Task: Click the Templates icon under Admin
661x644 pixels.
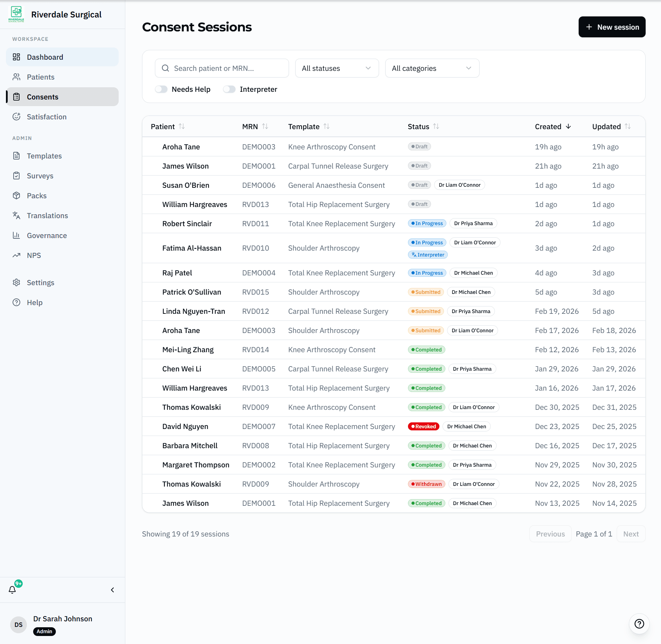Action: click(x=17, y=156)
